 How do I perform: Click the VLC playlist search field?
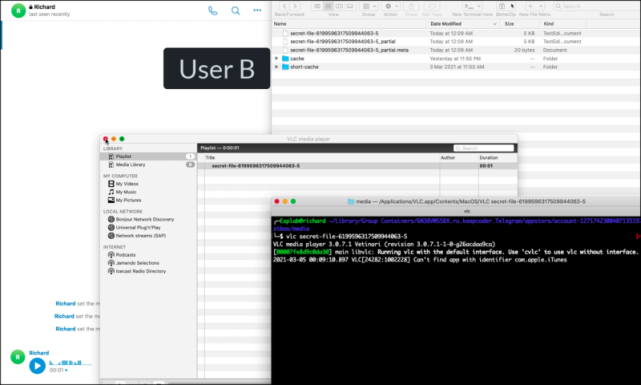(484, 148)
